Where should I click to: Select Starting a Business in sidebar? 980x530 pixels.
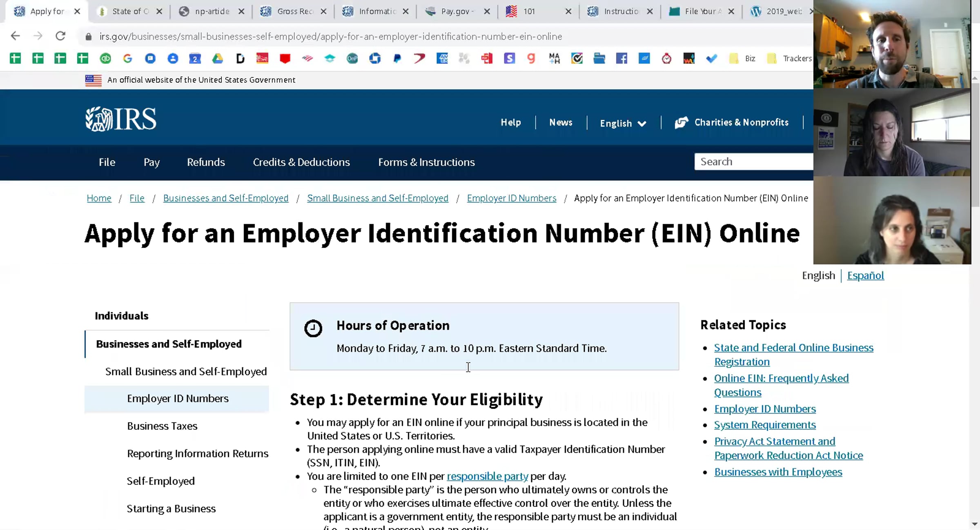(171, 509)
